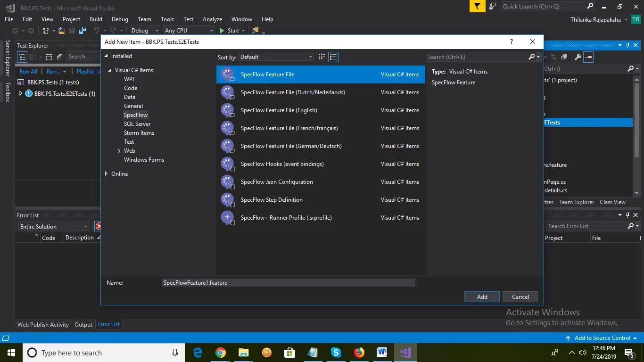Expand the Web category node
Screen dimensions: 644x362
pyautogui.click(x=119, y=151)
